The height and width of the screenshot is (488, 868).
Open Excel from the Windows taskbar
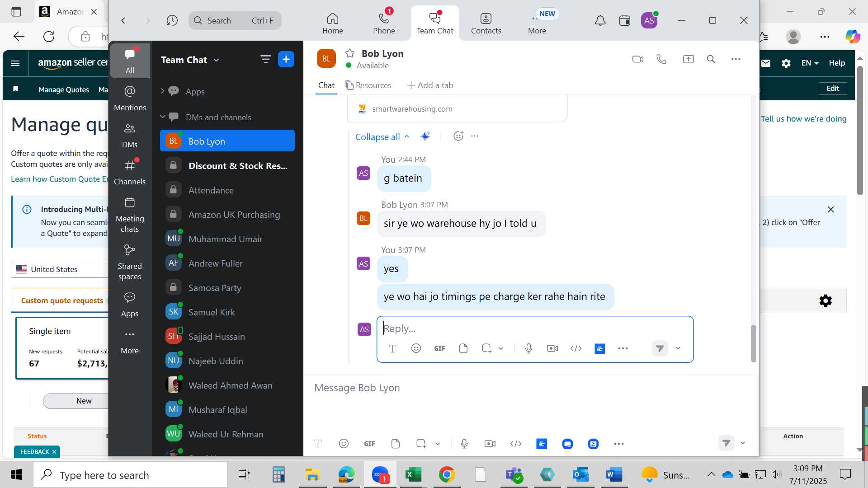coord(413,475)
